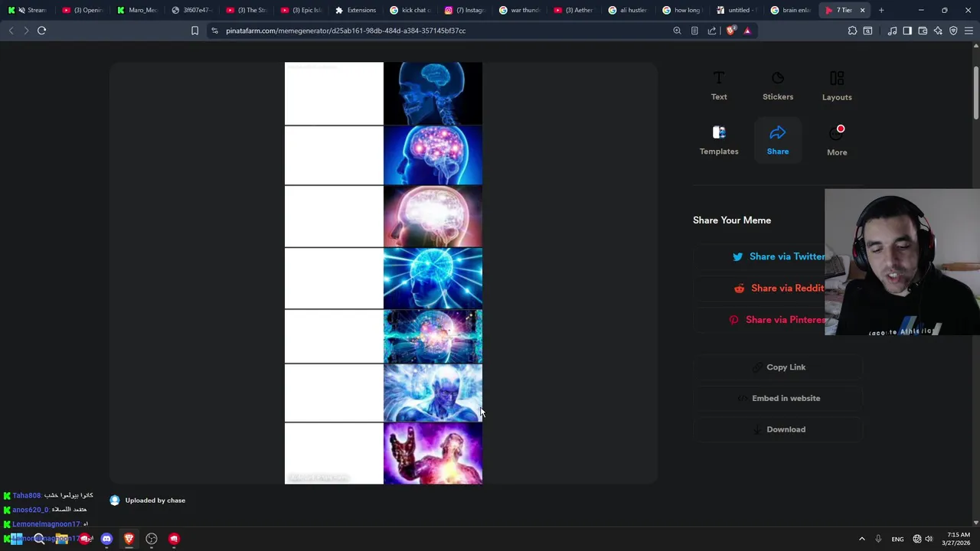Screen dimensions: 980x551
Task: Open a new browser tab
Action: (881, 10)
